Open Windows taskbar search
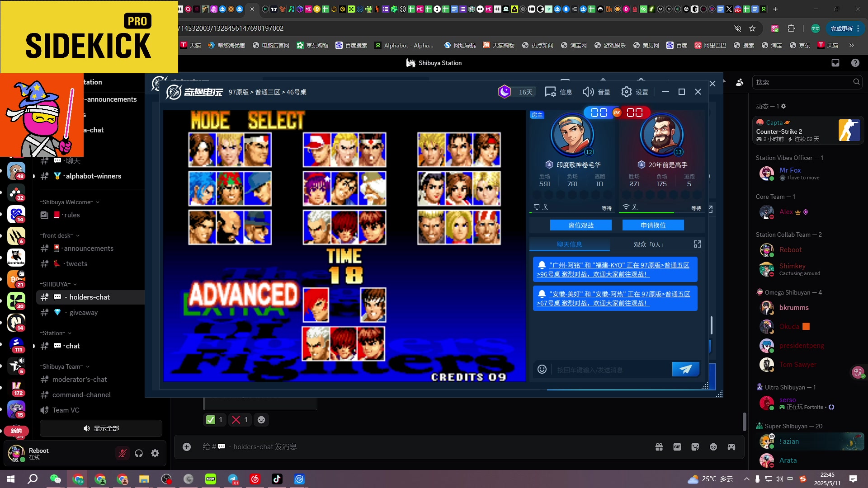 click(x=33, y=479)
